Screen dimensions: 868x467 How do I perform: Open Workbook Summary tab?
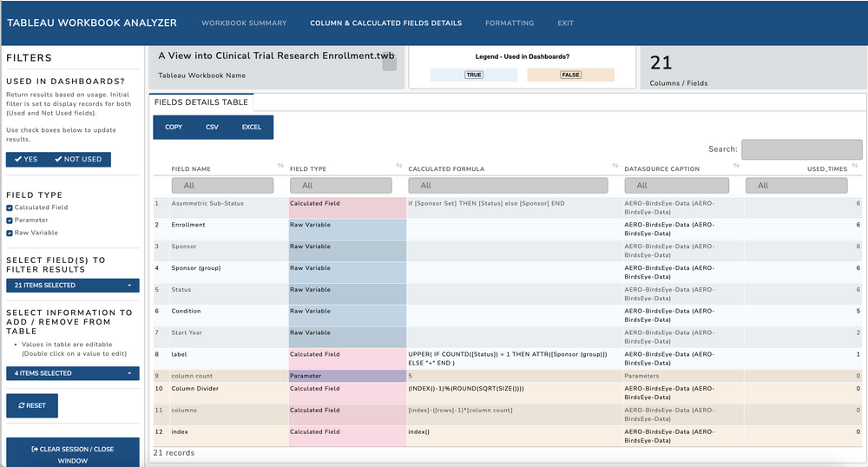coord(244,23)
